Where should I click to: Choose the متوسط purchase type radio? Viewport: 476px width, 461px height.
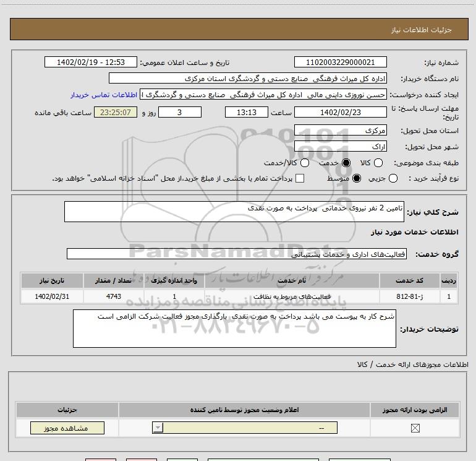point(357,178)
